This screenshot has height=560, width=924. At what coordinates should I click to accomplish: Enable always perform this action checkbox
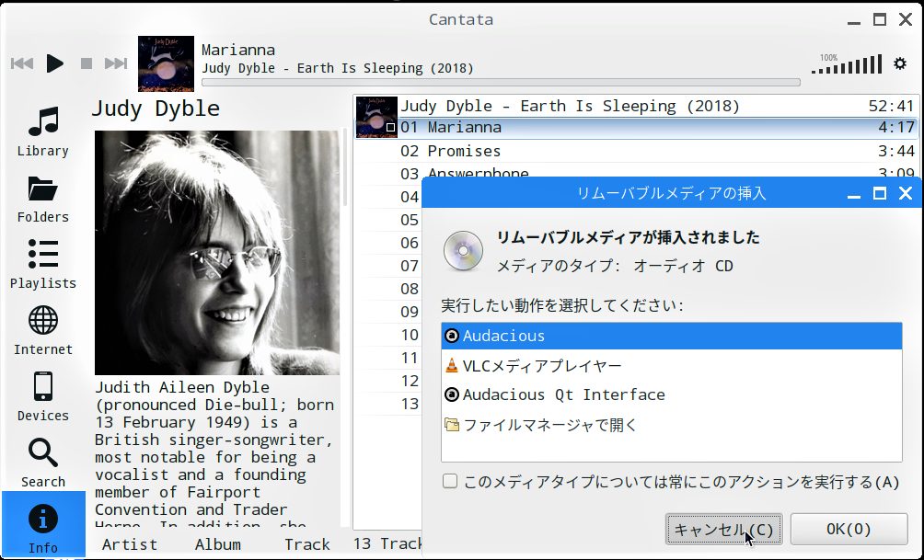pyautogui.click(x=450, y=482)
